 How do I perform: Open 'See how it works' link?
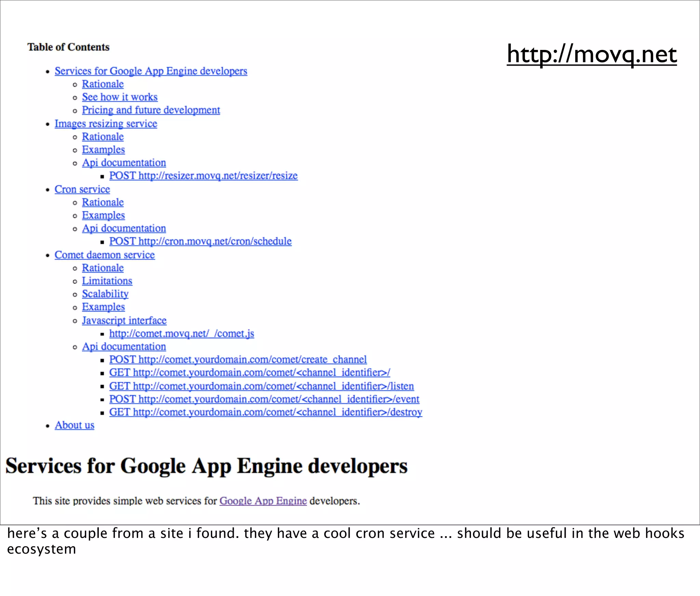(120, 97)
